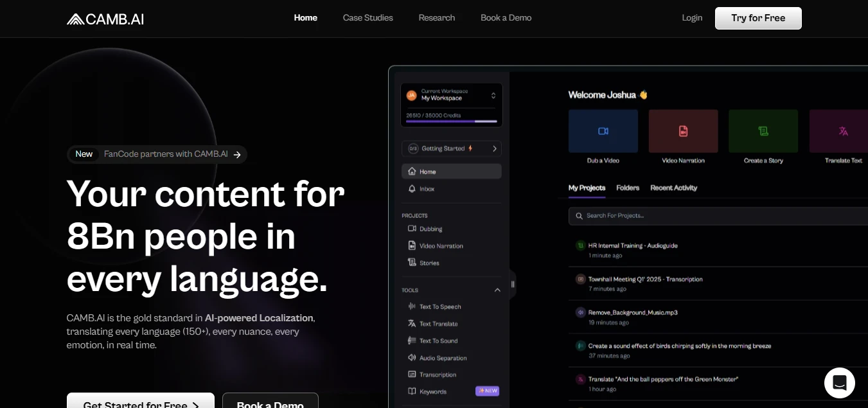Click the Search For Projects field

(x=718, y=216)
